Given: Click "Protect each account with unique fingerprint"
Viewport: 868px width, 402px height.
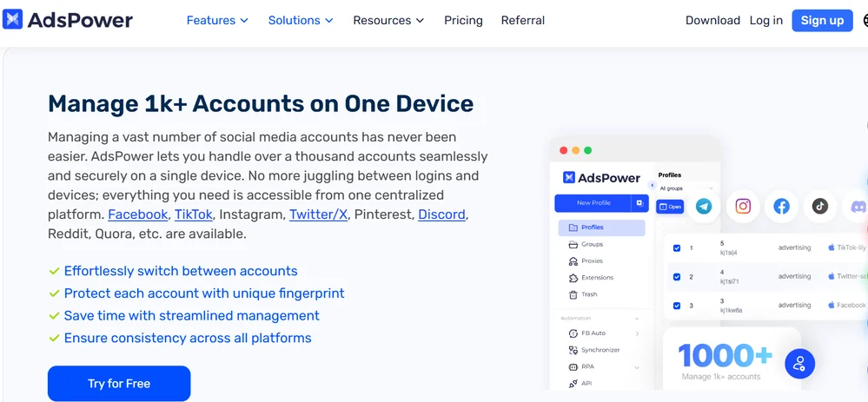Looking at the screenshot, I should click(204, 293).
